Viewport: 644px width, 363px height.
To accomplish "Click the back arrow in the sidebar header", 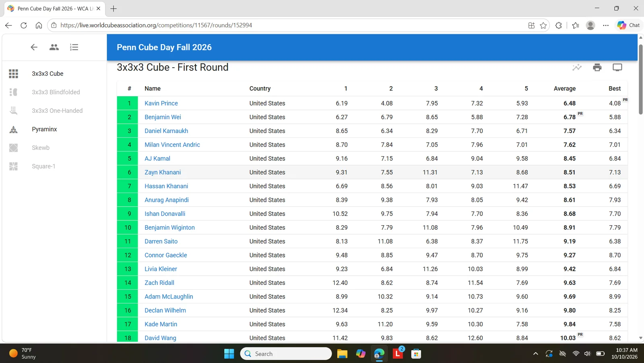I will (34, 47).
